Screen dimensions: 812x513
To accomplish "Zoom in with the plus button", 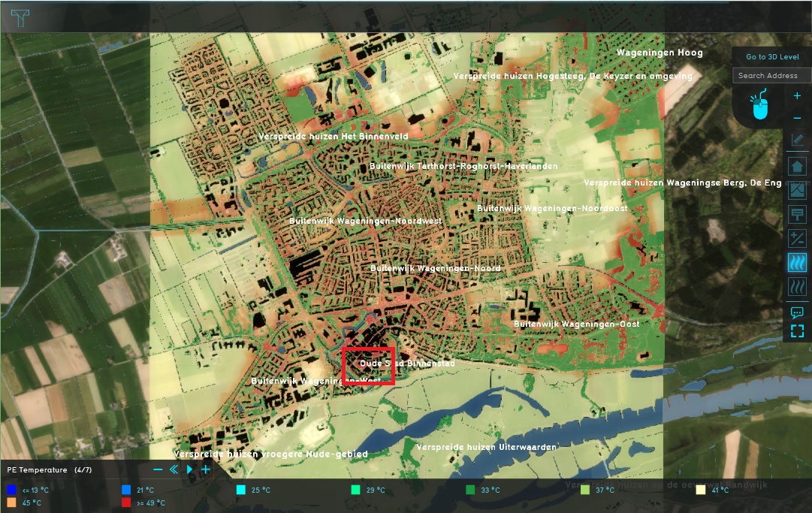I will [x=797, y=96].
